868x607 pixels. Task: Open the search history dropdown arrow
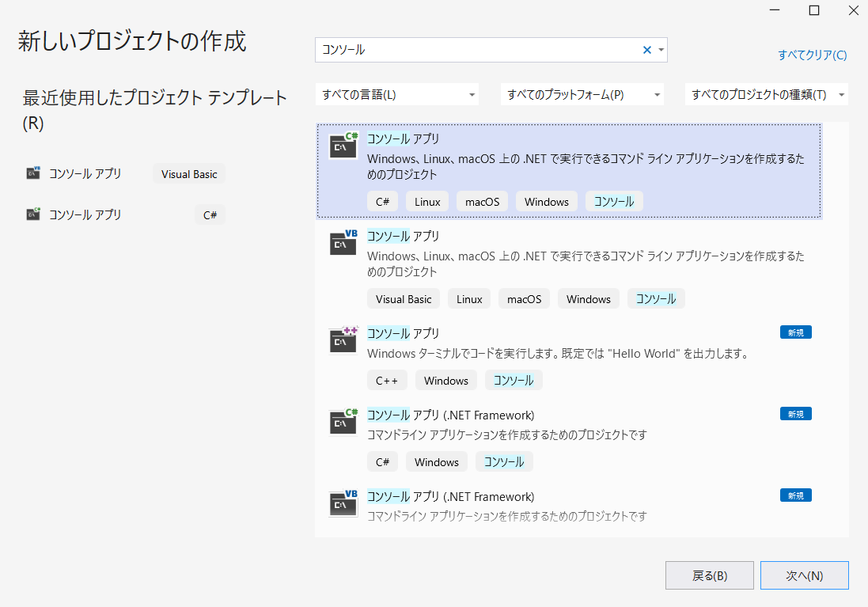pos(660,49)
